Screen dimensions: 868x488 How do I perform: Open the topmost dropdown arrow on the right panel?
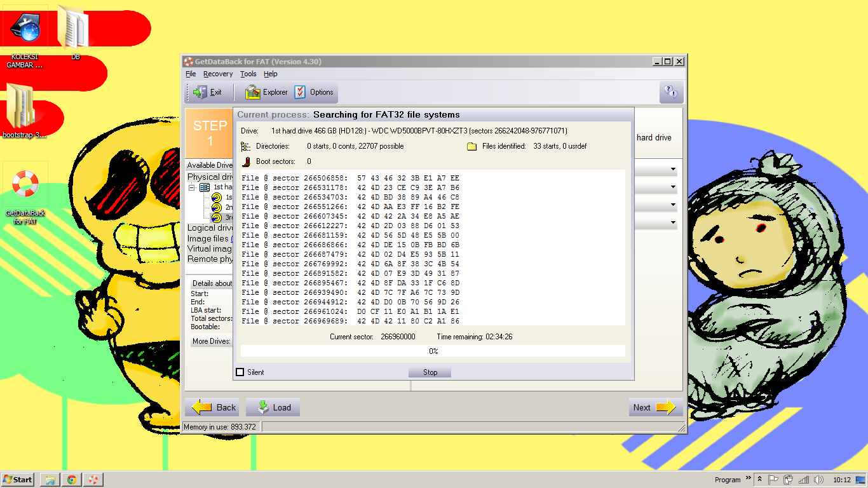click(673, 170)
